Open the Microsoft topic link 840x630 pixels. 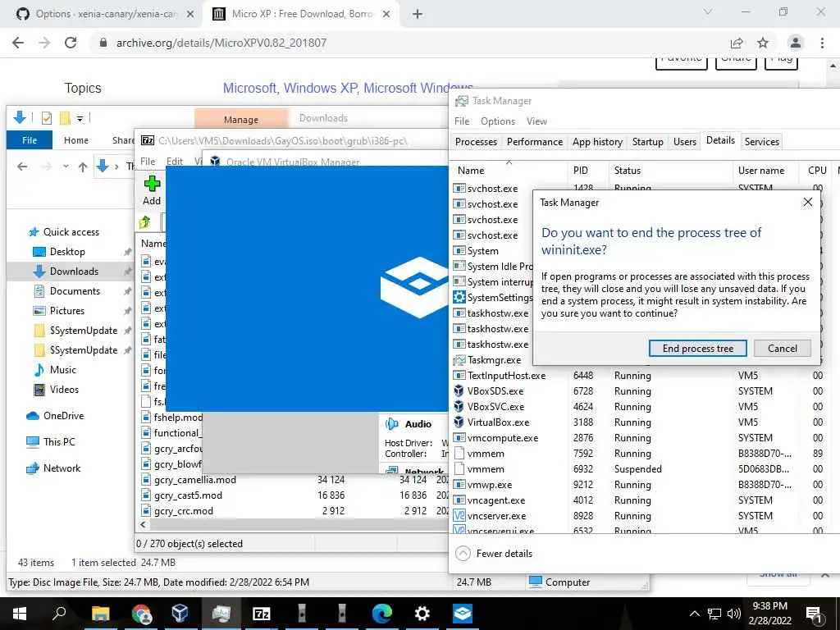tap(249, 88)
